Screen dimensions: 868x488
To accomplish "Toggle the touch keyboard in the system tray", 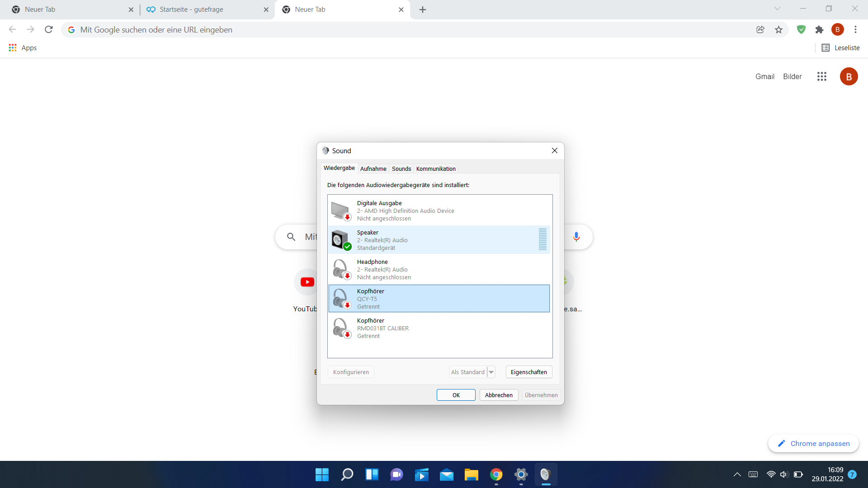I will tap(753, 474).
